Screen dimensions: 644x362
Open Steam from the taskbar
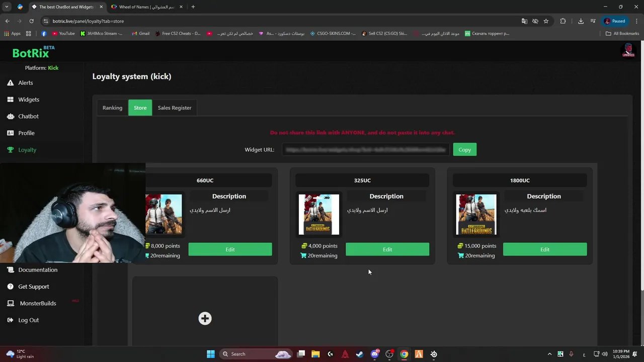[360, 354]
